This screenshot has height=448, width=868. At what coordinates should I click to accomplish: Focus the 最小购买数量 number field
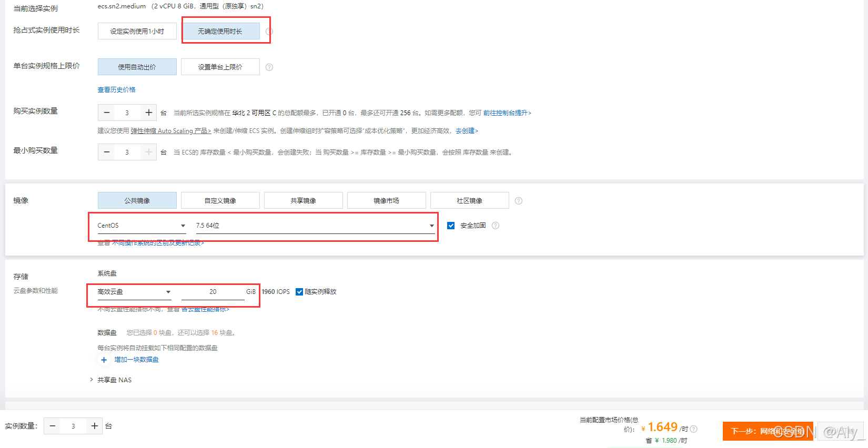tap(127, 152)
